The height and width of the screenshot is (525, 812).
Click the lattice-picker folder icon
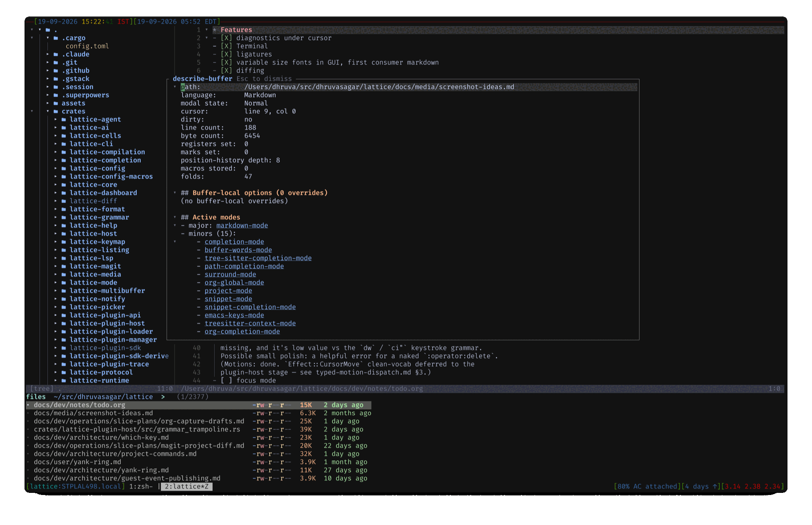(x=64, y=307)
